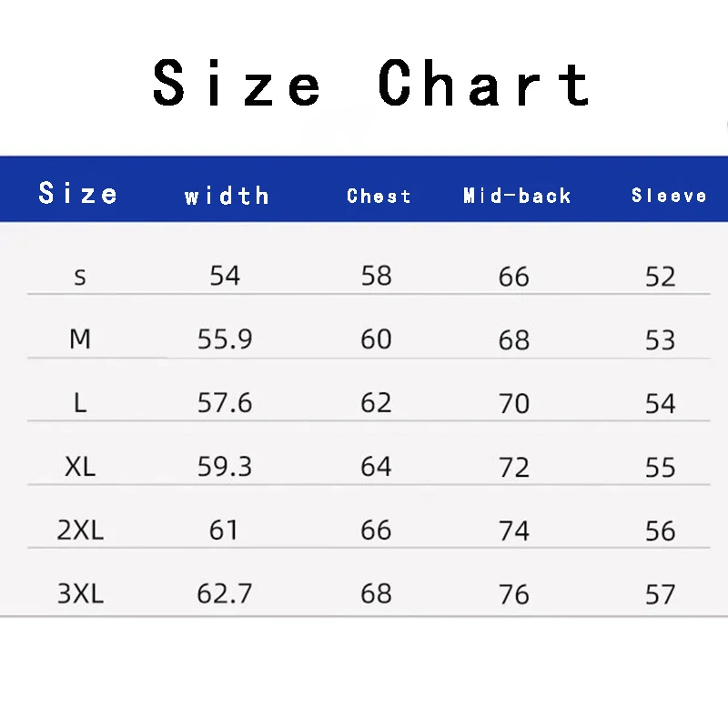Select the 2XL size row label
The height and width of the screenshot is (728, 728).
(x=80, y=530)
